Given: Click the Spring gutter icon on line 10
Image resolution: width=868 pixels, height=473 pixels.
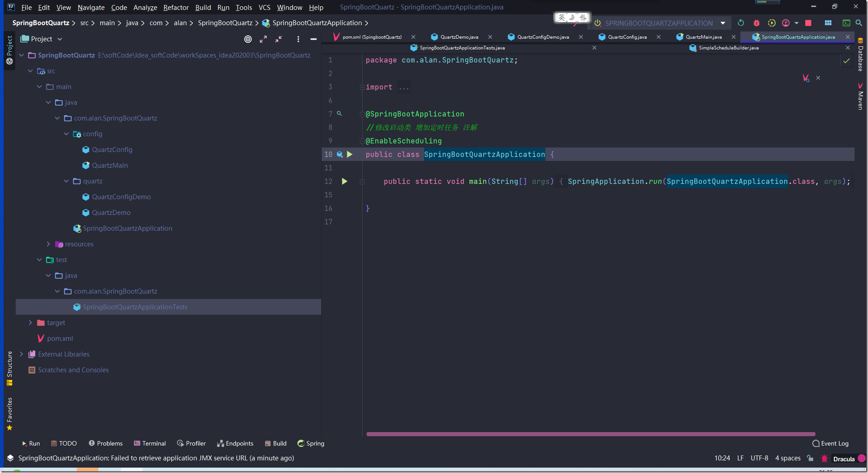Looking at the screenshot, I should [340, 154].
